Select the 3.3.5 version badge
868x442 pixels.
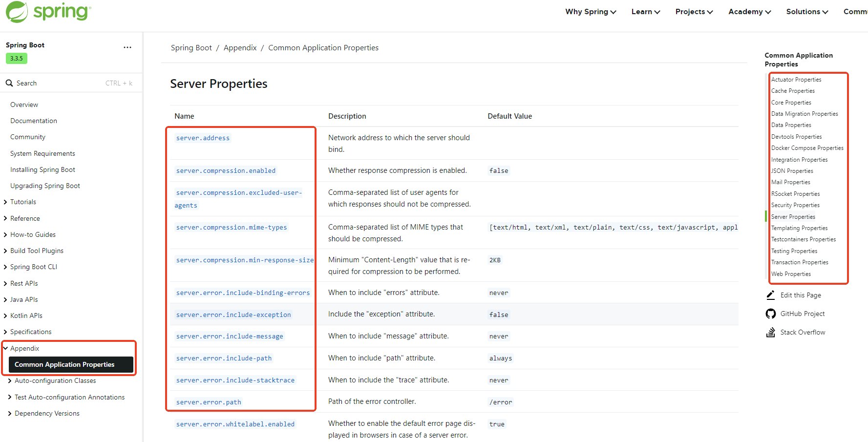pos(17,59)
